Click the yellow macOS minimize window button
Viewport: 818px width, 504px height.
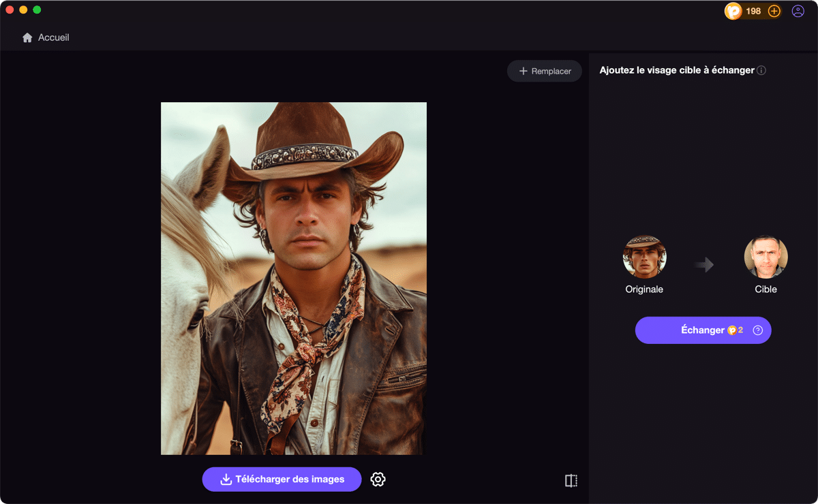(x=23, y=10)
